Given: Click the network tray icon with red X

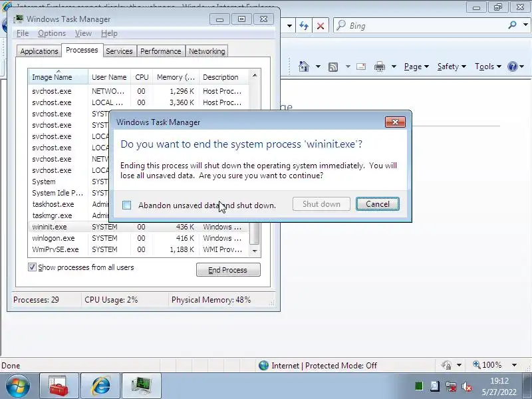Looking at the screenshot, I should (451, 386).
